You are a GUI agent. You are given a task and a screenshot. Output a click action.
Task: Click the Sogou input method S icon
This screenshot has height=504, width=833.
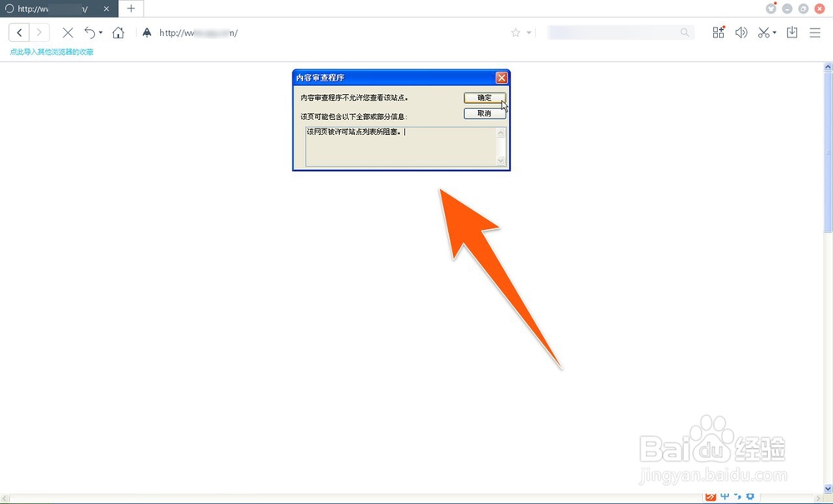711,496
